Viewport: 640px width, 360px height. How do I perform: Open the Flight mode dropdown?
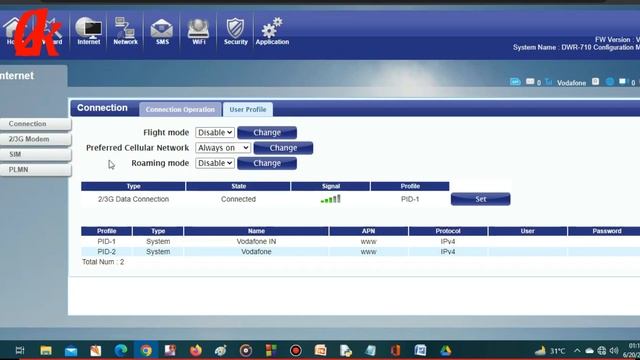215,133
